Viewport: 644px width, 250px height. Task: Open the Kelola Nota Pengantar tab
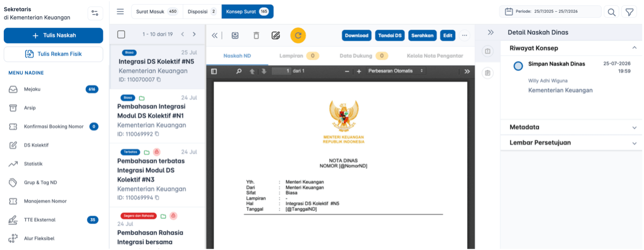point(435,56)
